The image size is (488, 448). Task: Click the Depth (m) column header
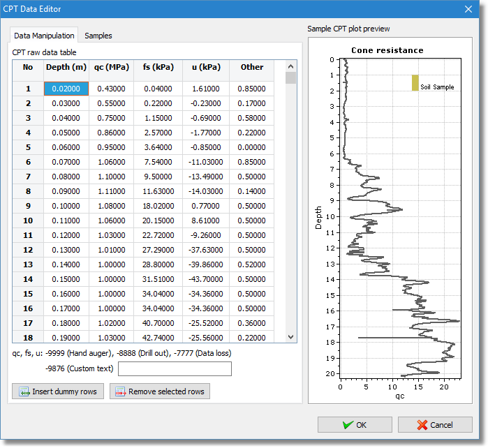(66, 68)
